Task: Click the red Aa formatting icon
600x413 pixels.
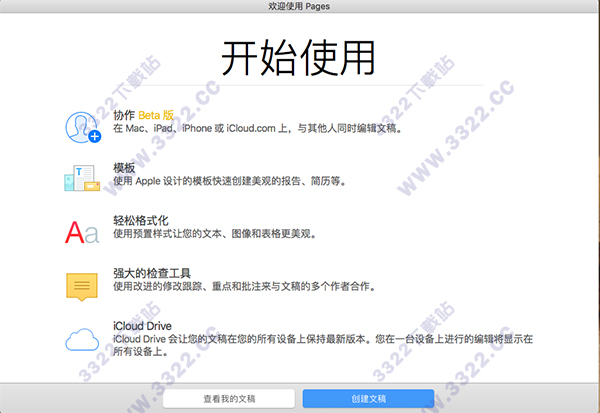Action: coord(82,232)
